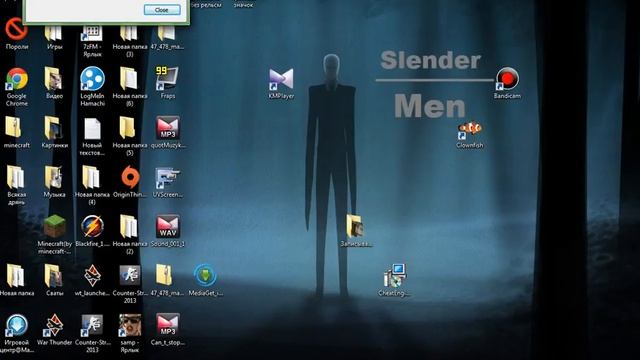This screenshot has height=360, width=640.
Task: Select the Новая папка (2) folder
Action: pos(129,227)
